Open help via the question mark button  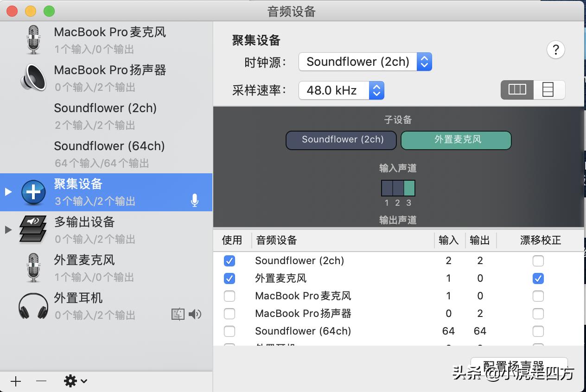point(556,50)
